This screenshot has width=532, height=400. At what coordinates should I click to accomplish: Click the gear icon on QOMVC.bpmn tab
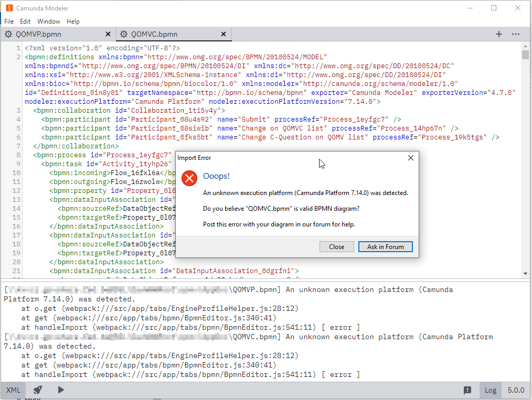tap(124, 34)
